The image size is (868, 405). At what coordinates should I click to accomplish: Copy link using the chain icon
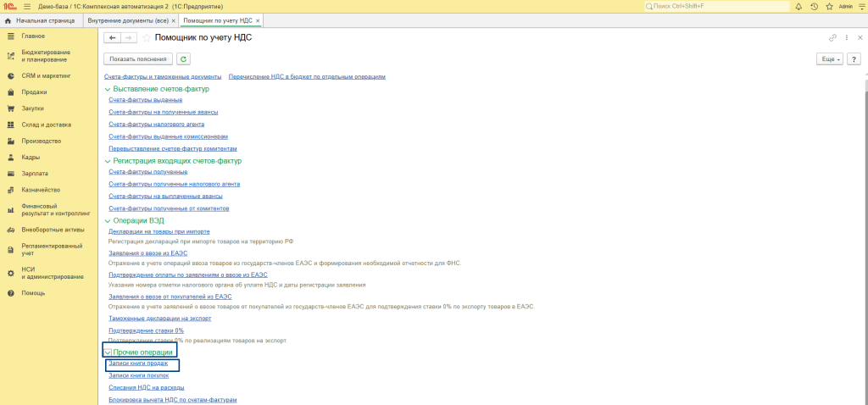click(832, 38)
